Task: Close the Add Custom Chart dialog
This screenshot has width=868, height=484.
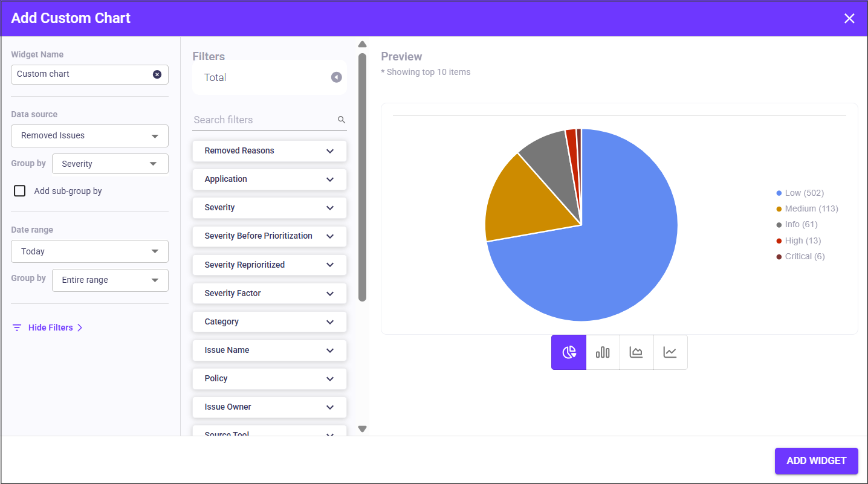Action: 849,19
